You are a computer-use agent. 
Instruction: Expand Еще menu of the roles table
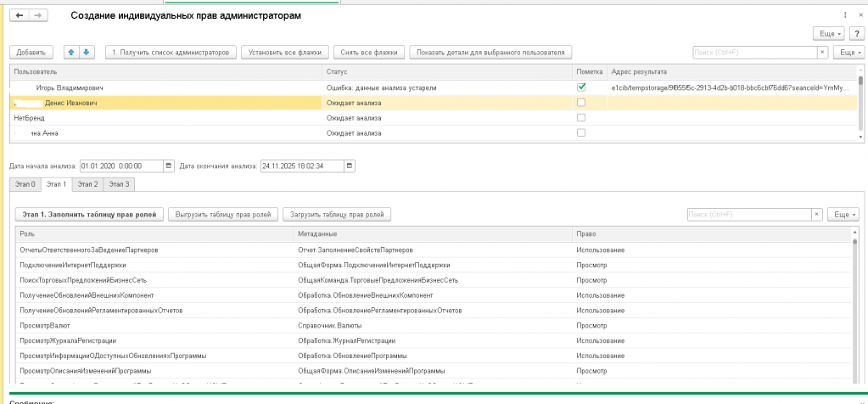tap(843, 215)
